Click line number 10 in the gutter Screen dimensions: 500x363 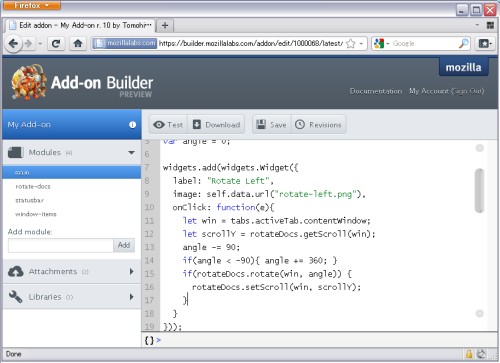tap(149, 207)
